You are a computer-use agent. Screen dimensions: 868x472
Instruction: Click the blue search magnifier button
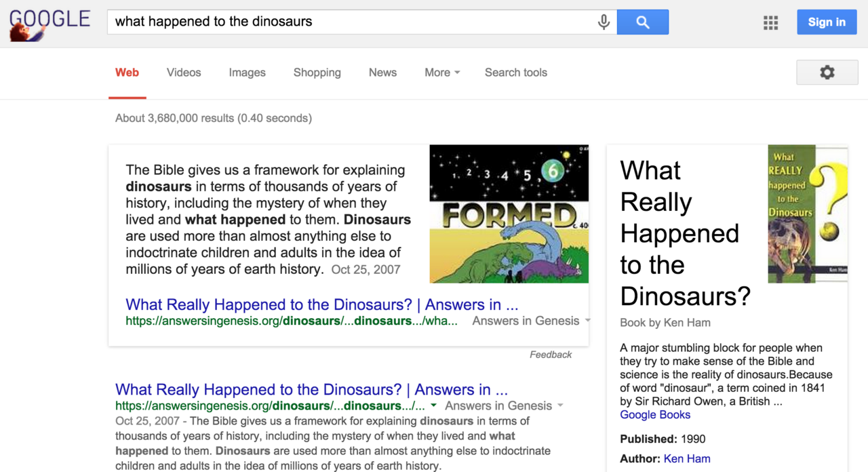(x=643, y=22)
